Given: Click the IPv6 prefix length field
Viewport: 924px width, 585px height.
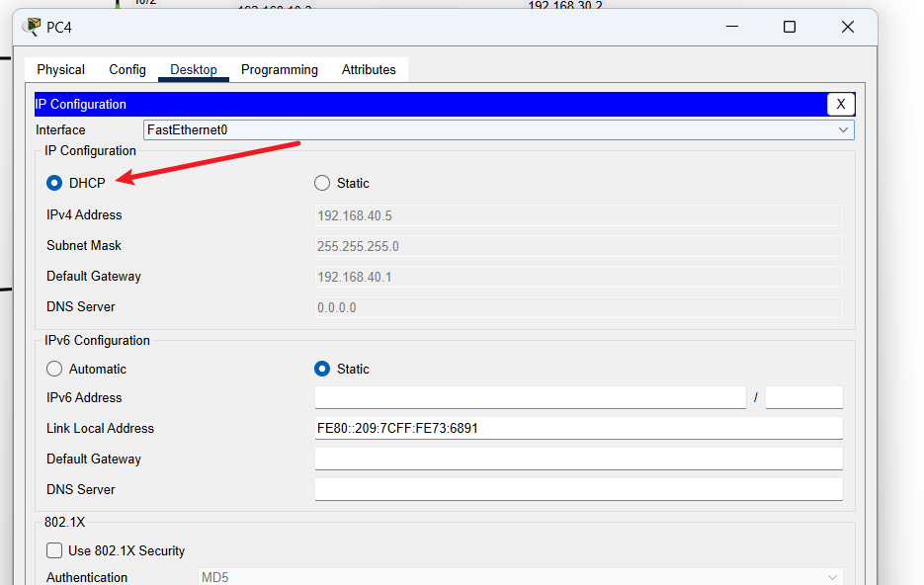Looking at the screenshot, I should click(x=803, y=397).
